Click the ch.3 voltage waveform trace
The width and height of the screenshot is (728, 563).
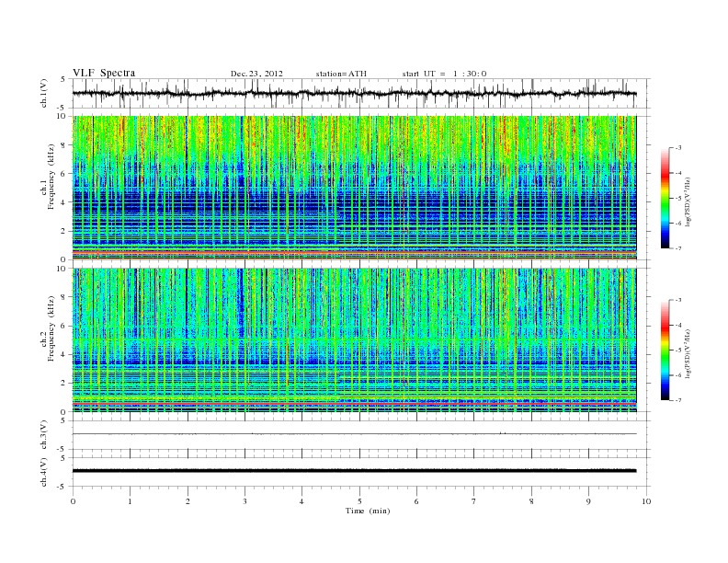pos(354,434)
